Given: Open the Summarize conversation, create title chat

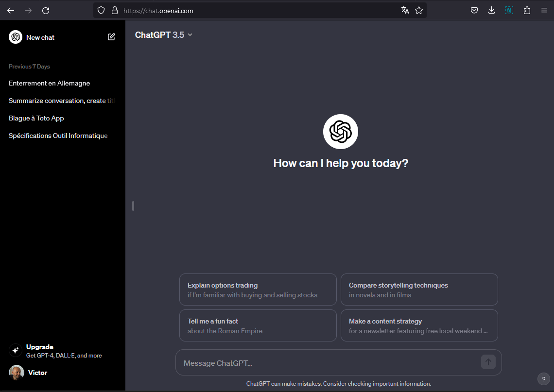Looking at the screenshot, I should tap(63, 101).
